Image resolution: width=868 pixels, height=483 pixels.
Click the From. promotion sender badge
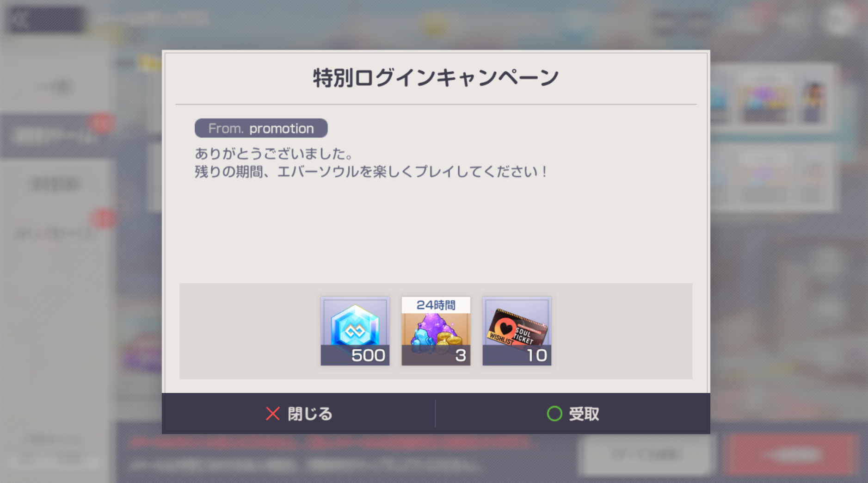coord(261,128)
